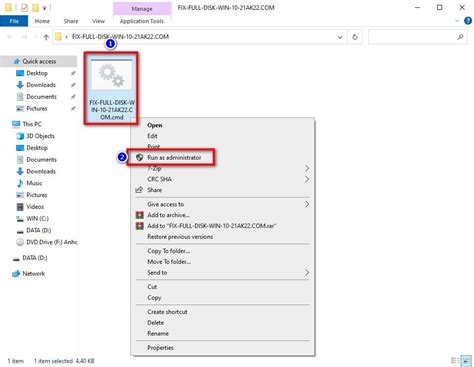Click the New folder toolbar icon
The height and width of the screenshot is (367, 474).
pos(35,7)
